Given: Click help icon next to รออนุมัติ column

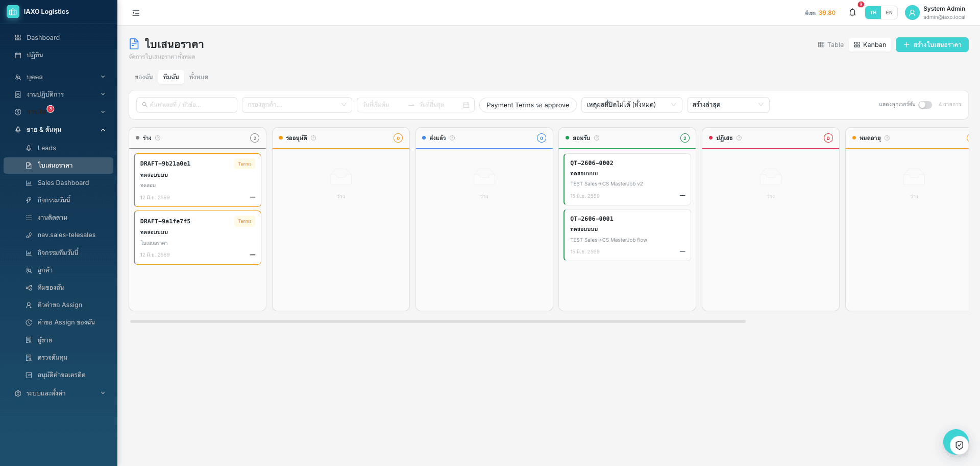Looking at the screenshot, I should coord(313,138).
